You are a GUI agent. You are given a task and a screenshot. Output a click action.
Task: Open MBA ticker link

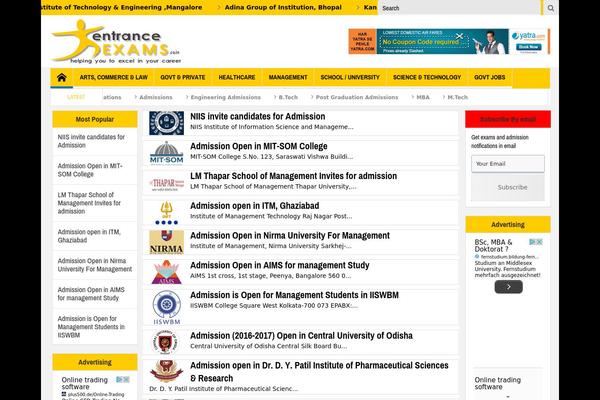tap(423, 98)
